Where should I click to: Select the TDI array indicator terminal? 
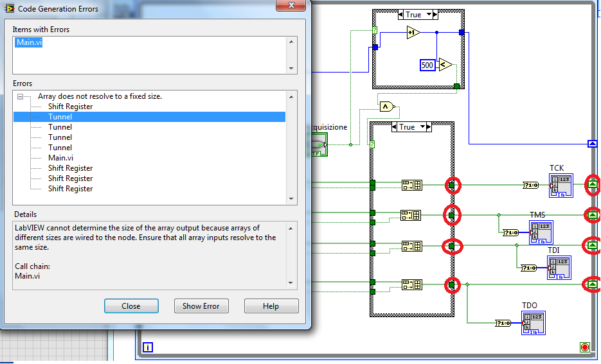(559, 266)
